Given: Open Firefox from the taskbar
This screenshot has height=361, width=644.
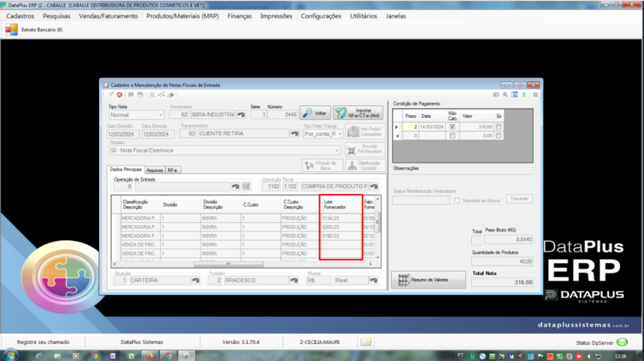Looking at the screenshot, I should 150,355.
